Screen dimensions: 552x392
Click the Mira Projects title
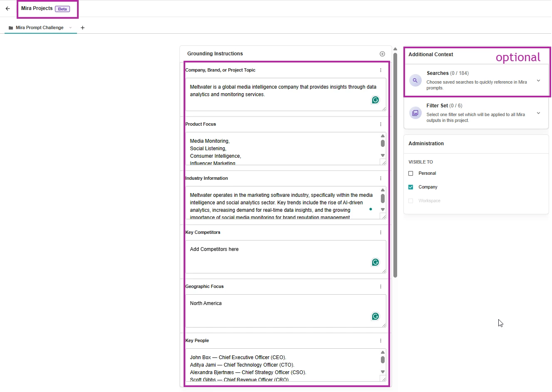pyautogui.click(x=37, y=8)
